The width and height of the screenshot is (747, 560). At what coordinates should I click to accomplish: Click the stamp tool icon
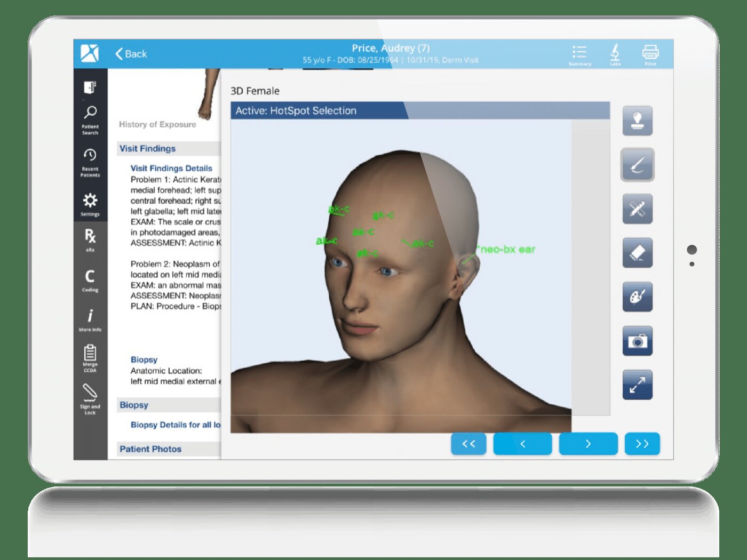[x=637, y=121]
